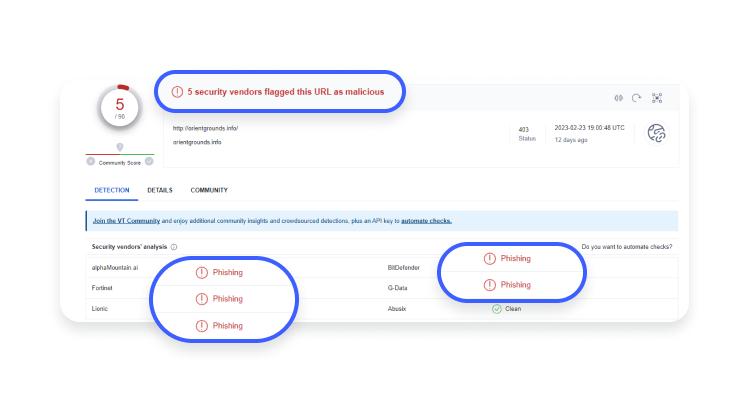This screenshot has height=400, width=750.
Task: Click the Fortinet vendor name
Action: tap(102, 288)
